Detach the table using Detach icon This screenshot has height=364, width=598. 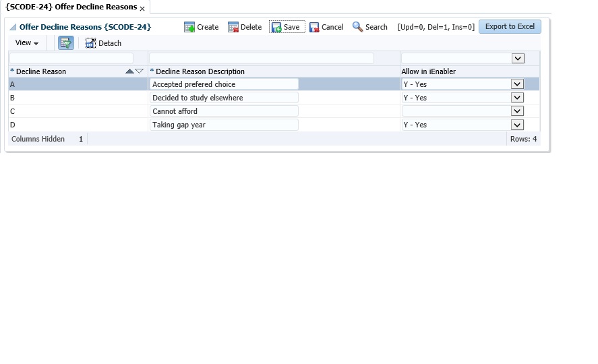[x=91, y=43]
